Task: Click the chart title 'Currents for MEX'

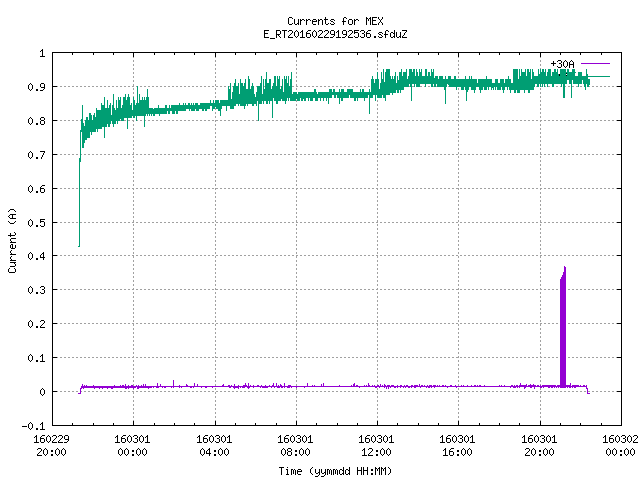Action: coord(335,21)
